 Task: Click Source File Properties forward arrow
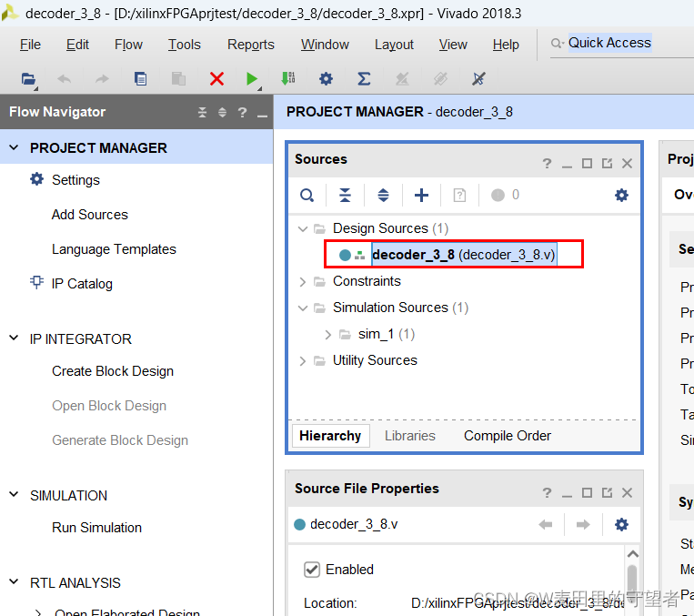pos(583,525)
